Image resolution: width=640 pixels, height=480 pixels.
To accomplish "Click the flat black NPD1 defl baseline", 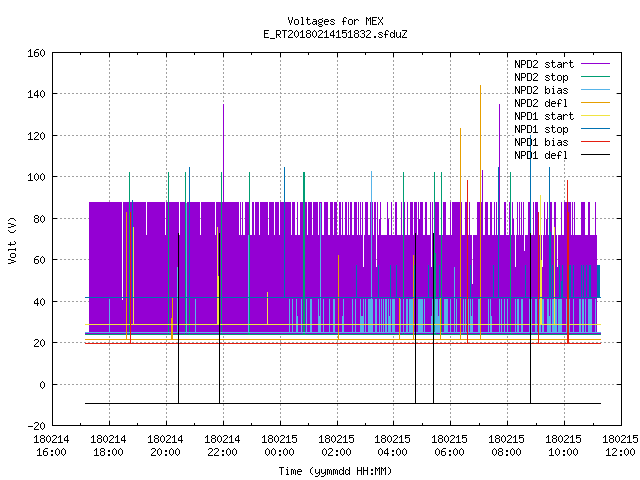I will (x=343, y=403).
